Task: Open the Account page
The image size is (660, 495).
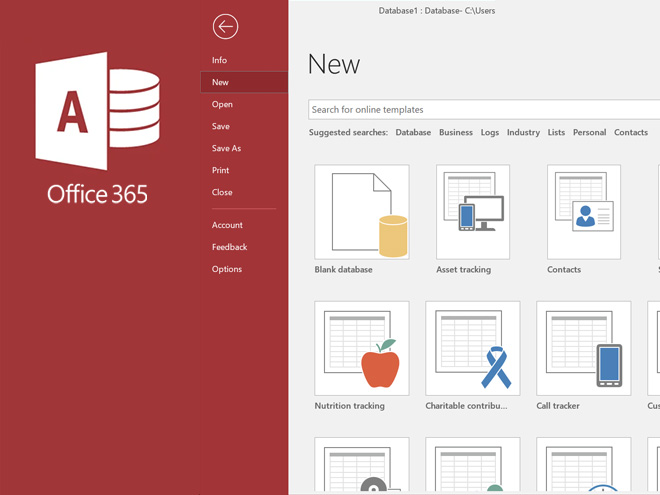Action: pyautogui.click(x=227, y=226)
